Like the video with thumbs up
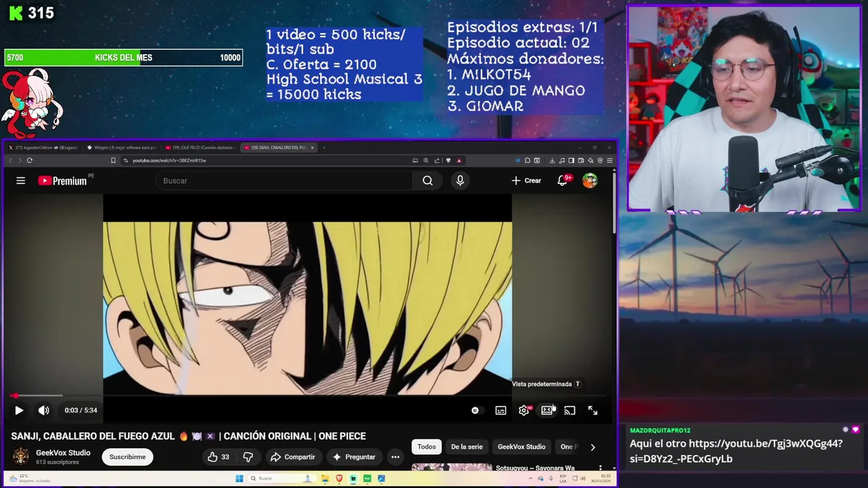The height and width of the screenshot is (488, 868). [x=218, y=457]
